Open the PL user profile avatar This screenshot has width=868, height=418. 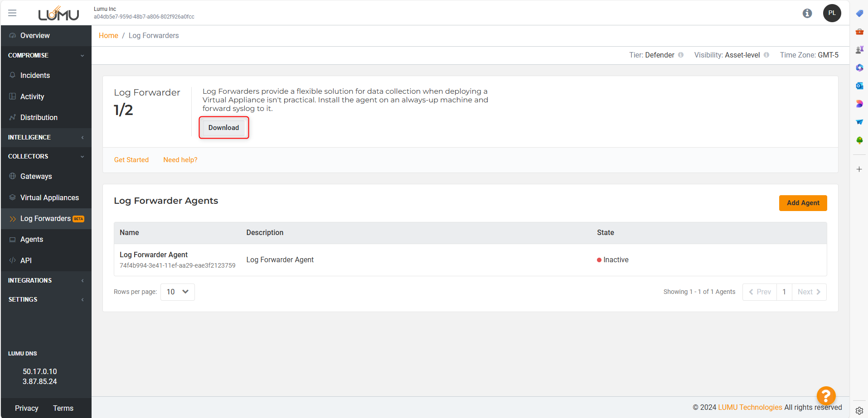832,13
